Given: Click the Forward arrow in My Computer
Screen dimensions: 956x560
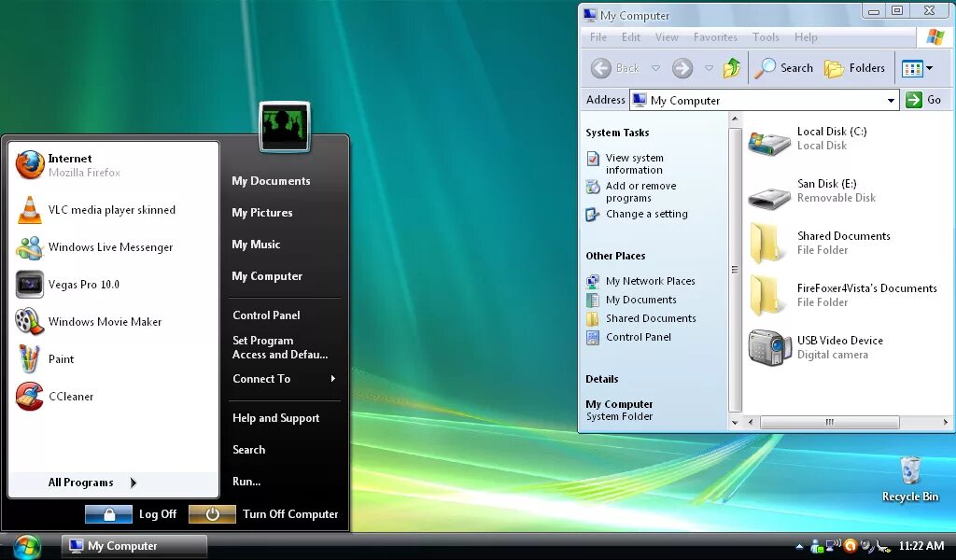Looking at the screenshot, I should [682, 68].
